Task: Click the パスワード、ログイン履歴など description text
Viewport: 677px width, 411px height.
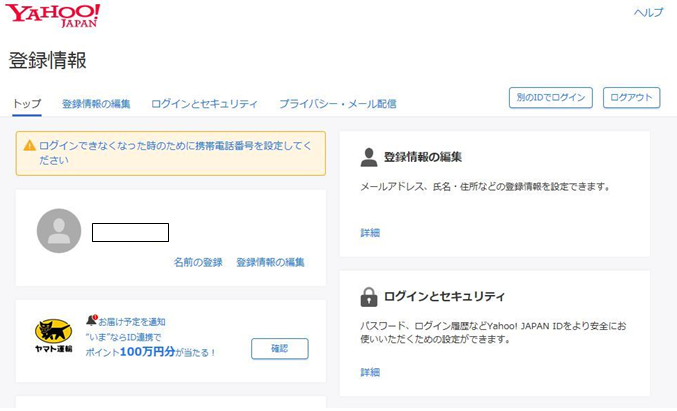Action: [x=493, y=332]
